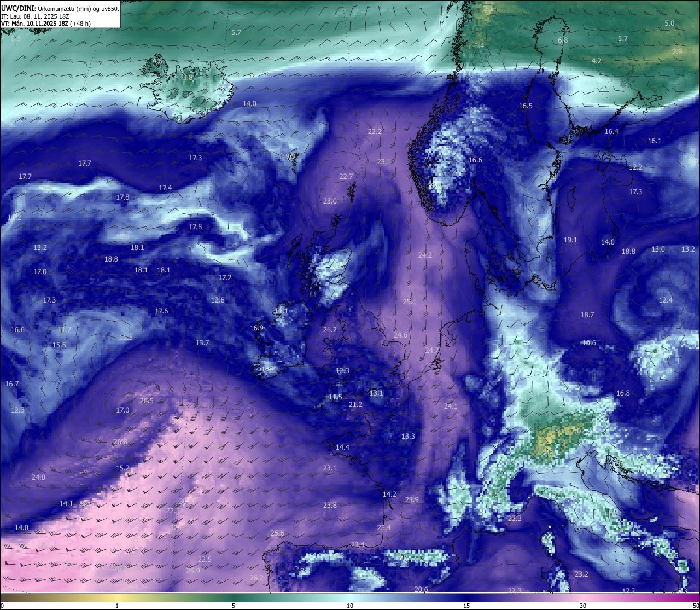Select the 16.5 value over Sweden
Viewport: 700px width, 610px height.
point(526,106)
